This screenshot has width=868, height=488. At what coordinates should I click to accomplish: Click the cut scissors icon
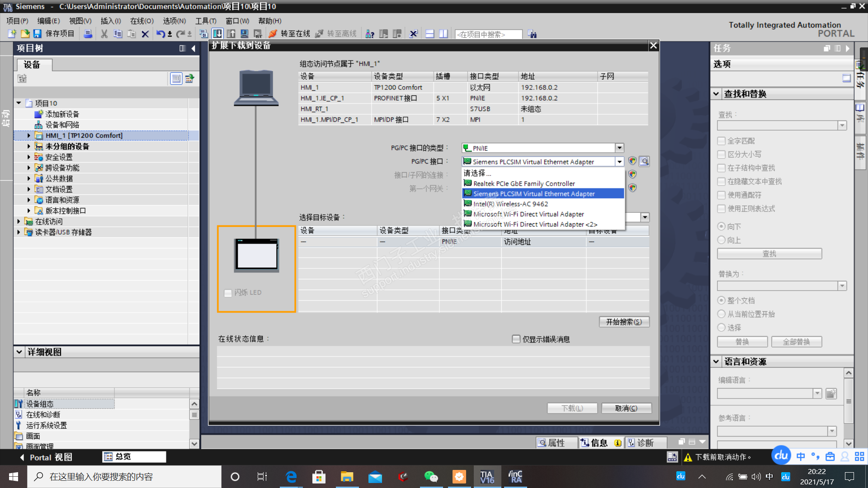[104, 34]
